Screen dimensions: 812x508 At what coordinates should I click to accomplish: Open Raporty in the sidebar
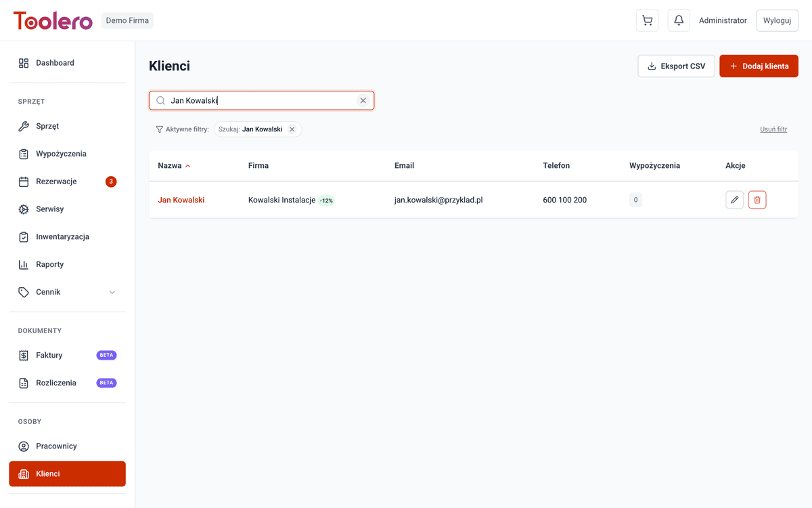tap(67, 265)
